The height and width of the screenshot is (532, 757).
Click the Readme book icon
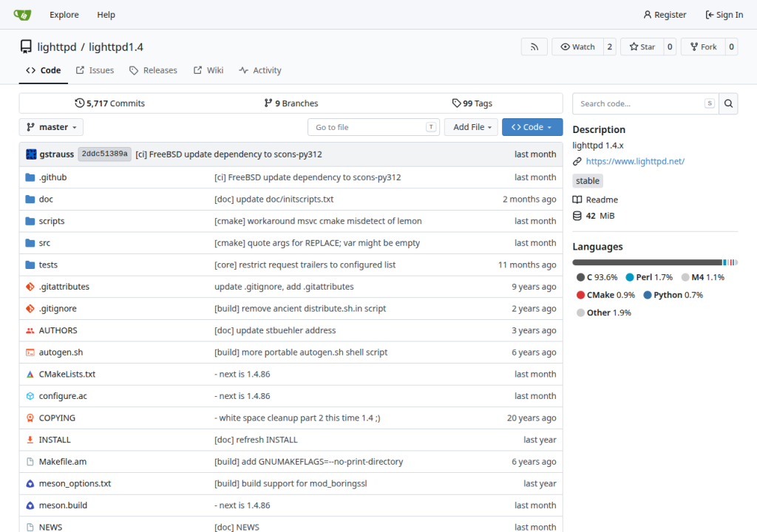click(x=577, y=199)
